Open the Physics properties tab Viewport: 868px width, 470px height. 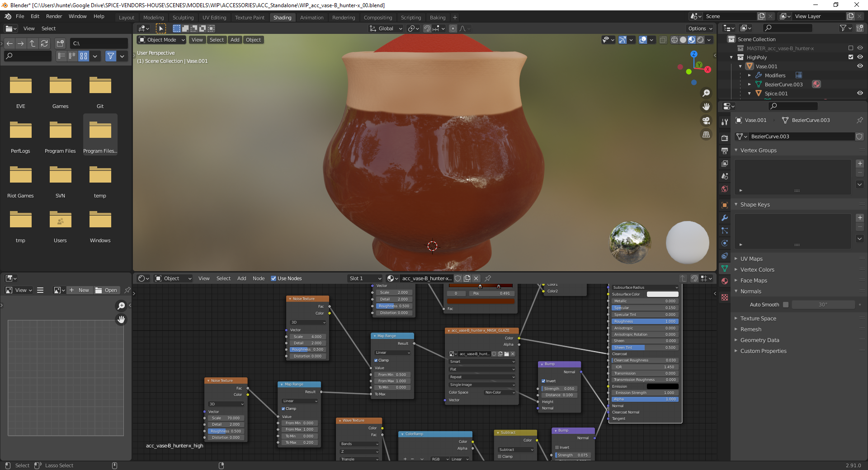[x=725, y=243]
